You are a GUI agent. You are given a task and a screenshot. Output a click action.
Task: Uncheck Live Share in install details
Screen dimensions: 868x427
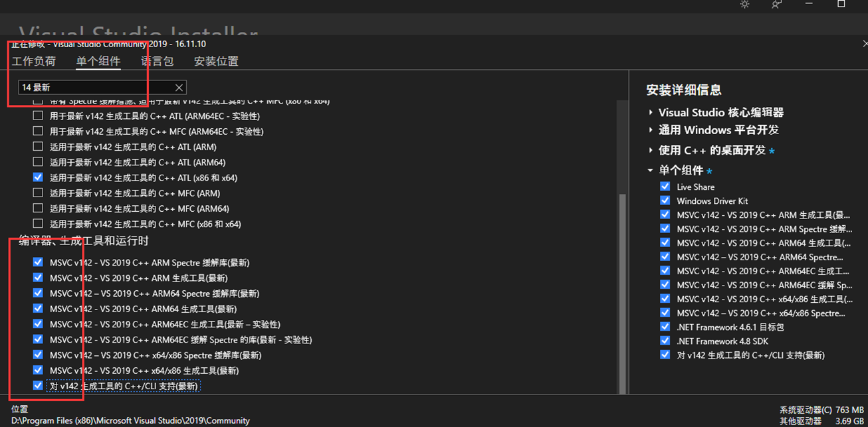[x=665, y=187]
